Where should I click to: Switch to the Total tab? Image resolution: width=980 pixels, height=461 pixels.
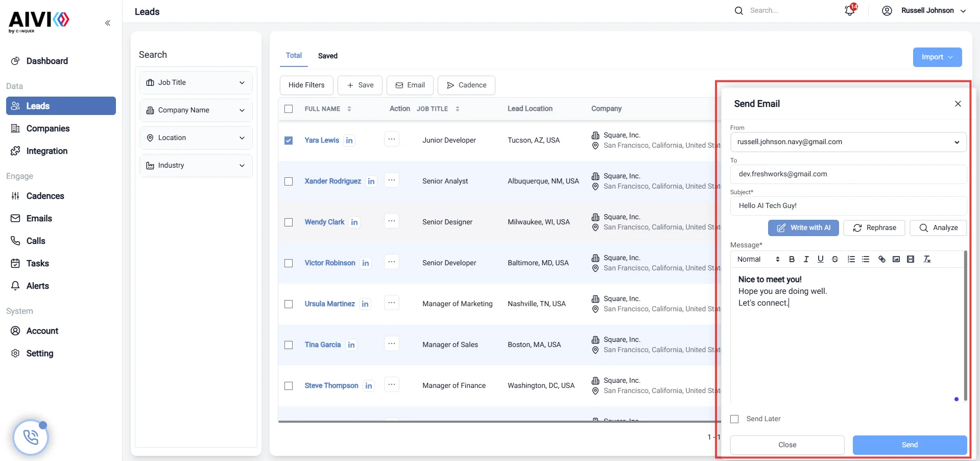tap(294, 55)
